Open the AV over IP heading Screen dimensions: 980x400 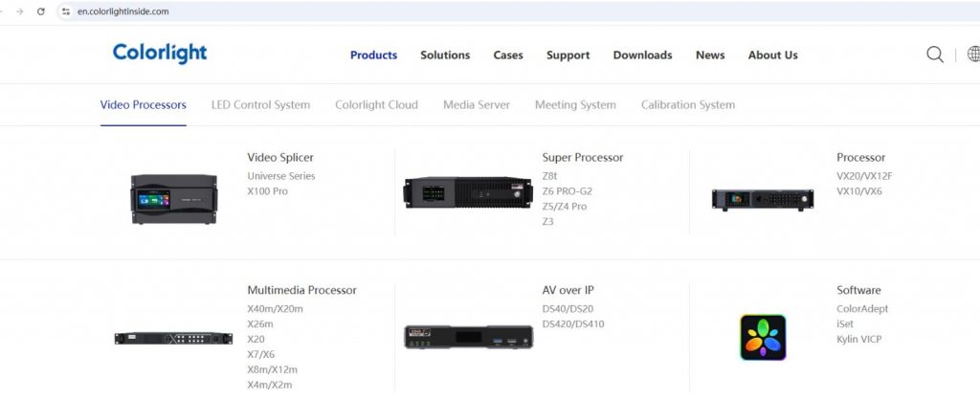coord(568,290)
